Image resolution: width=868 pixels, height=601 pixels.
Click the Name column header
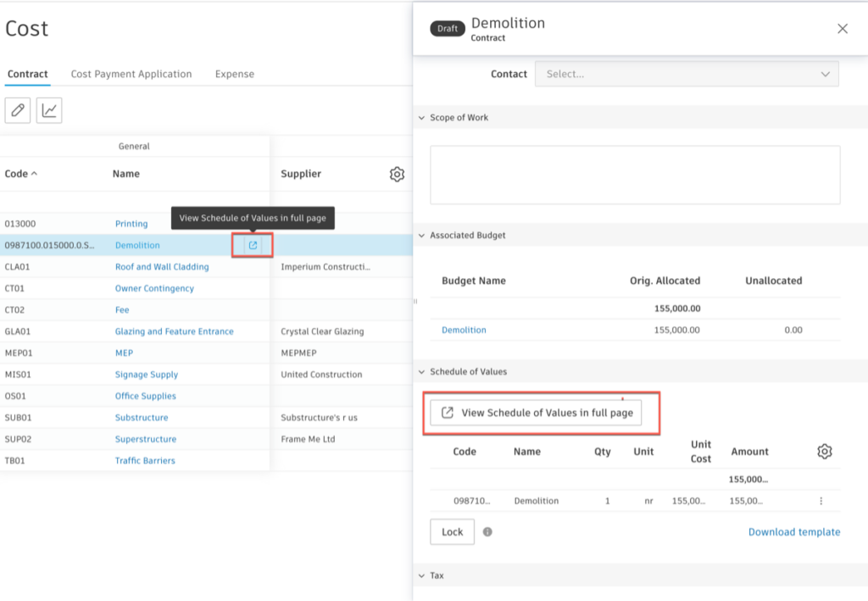126,174
